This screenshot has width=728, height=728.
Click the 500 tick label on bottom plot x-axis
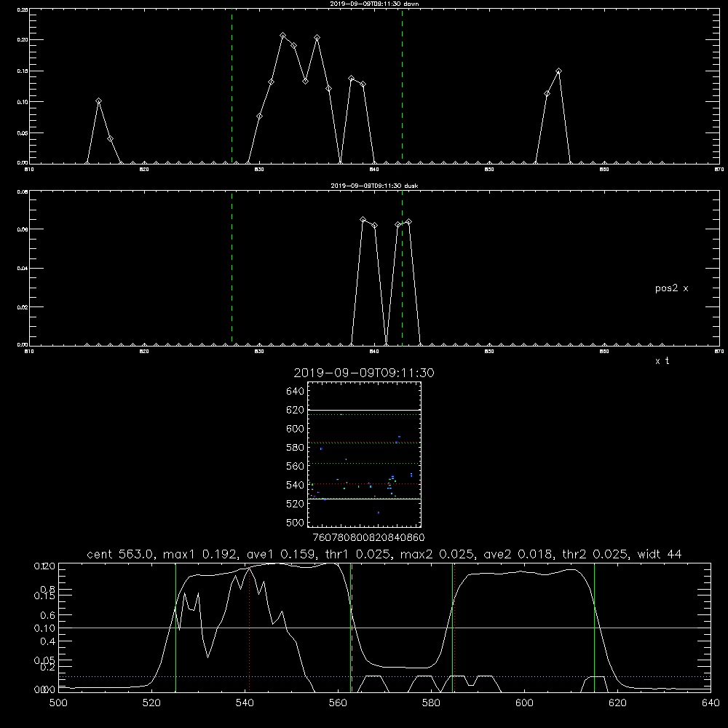[x=58, y=703]
